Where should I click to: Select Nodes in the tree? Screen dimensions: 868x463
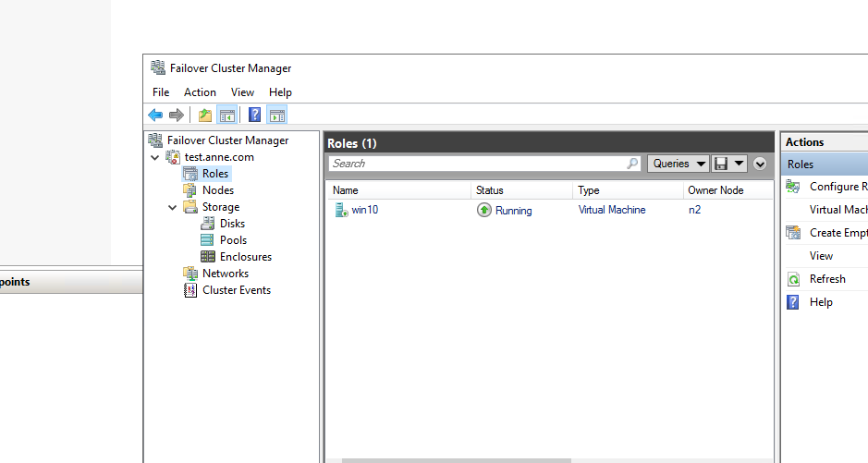pyautogui.click(x=218, y=190)
